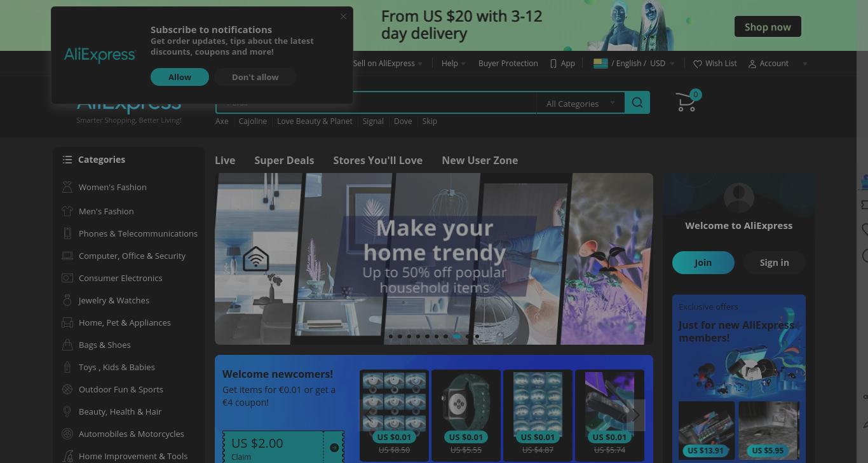
Task: Click the Account person icon
Action: pyautogui.click(x=752, y=64)
